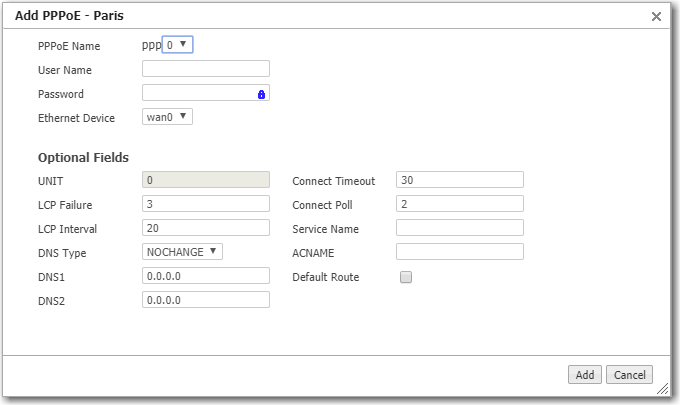The height and width of the screenshot is (405, 680).
Task: Expand the Ethernet Device dropdown
Action: click(x=167, y=117)
